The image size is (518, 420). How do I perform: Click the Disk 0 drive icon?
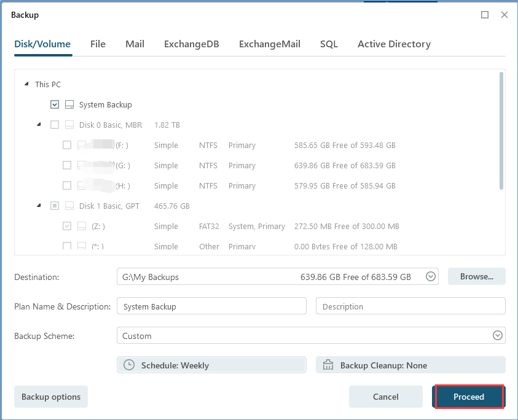tap(69, 125)
